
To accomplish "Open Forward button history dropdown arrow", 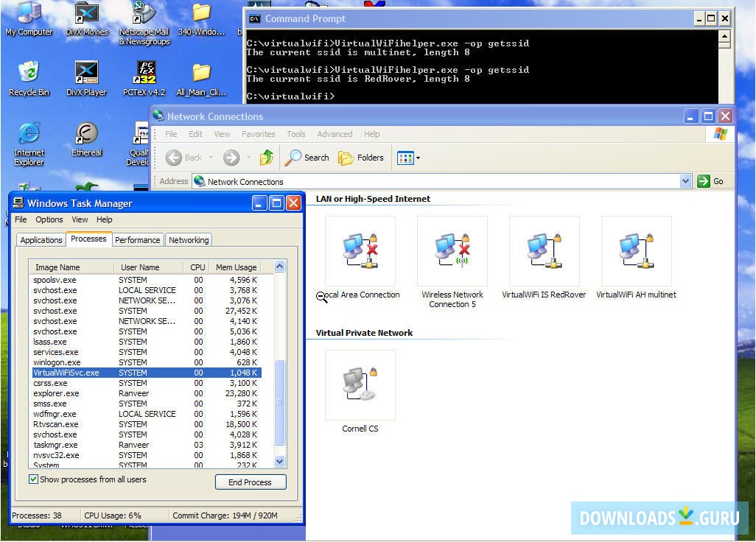I will 248,158.
